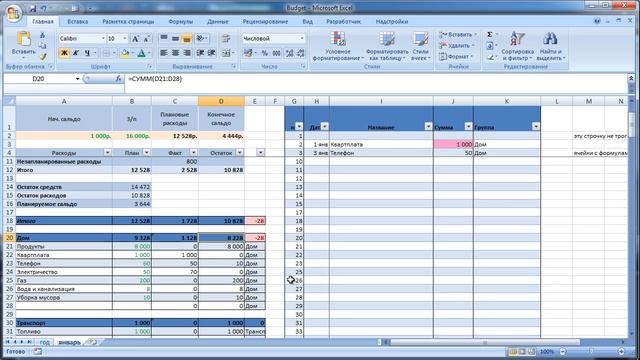Open the Название column filter dropdown
The image size is (640, 360).
coord(428,127)
